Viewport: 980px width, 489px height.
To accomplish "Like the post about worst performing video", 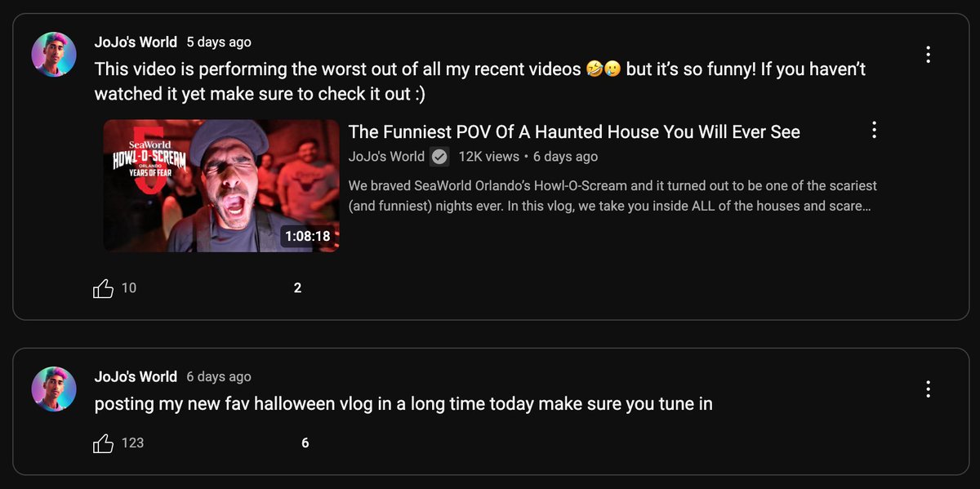I will (104, 288).
